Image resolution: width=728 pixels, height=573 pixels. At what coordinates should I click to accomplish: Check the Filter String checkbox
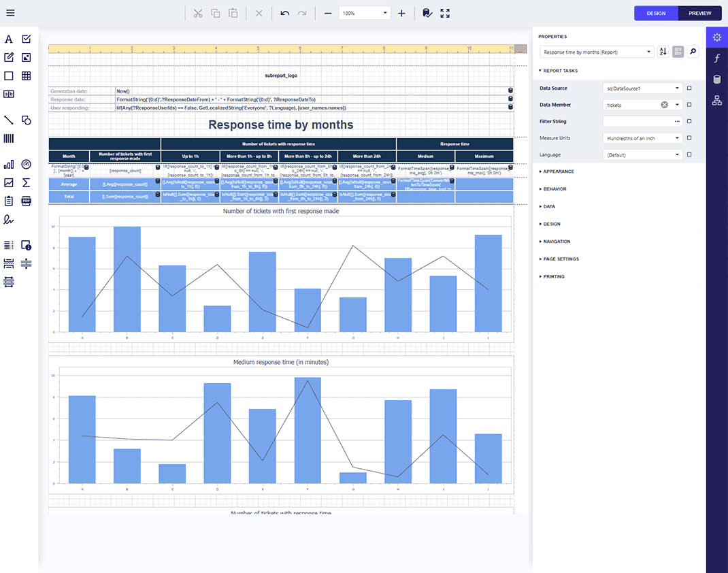tap(688, 121)
